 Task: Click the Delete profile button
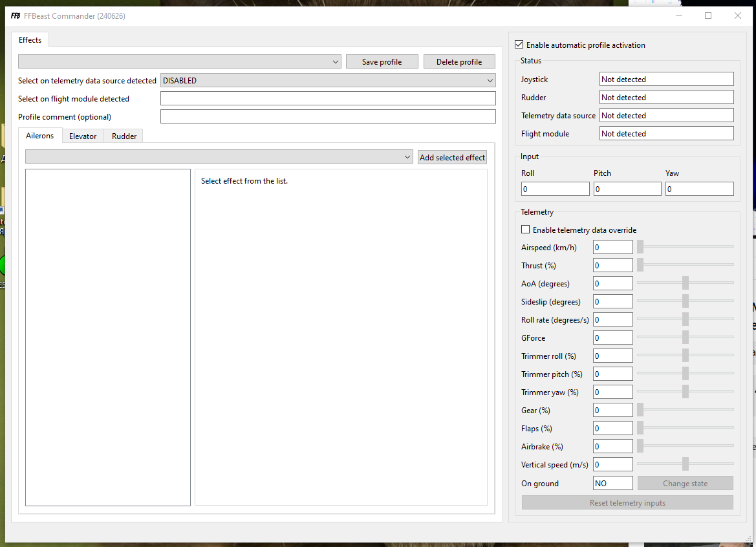pos(459,61)
